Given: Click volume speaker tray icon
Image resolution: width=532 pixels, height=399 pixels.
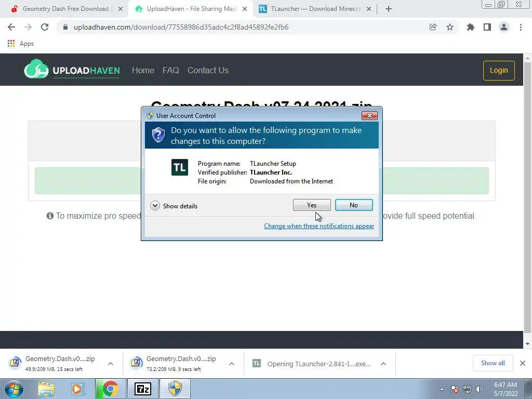Looking at the screenshot, I should [x=480, y=389].
